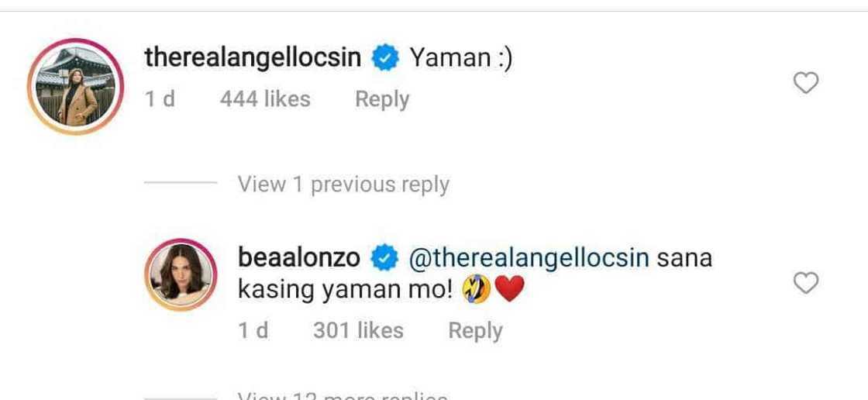Screen dimensions: 868x400
Task: Click the verified badge next to beaalonzo
Action: (x=384, y=258)
